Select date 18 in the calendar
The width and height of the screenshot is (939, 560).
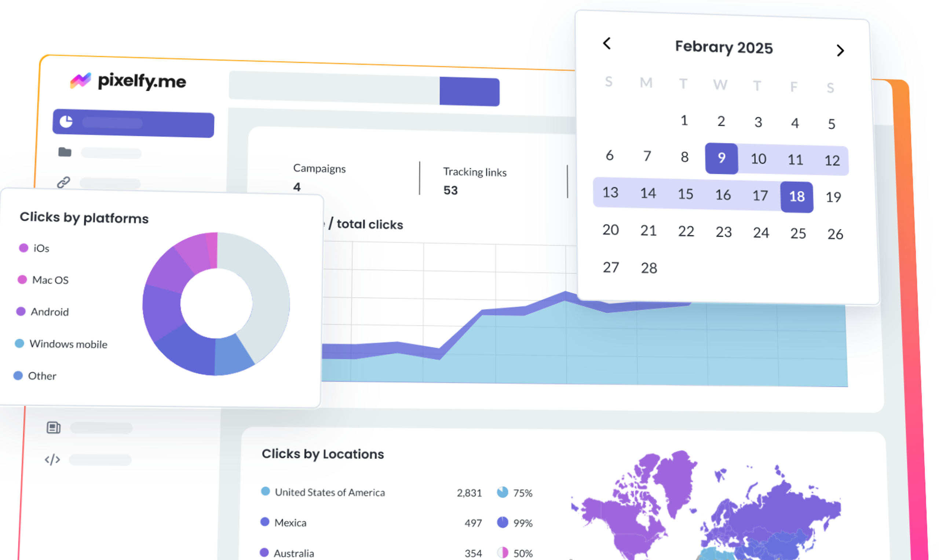797,196
